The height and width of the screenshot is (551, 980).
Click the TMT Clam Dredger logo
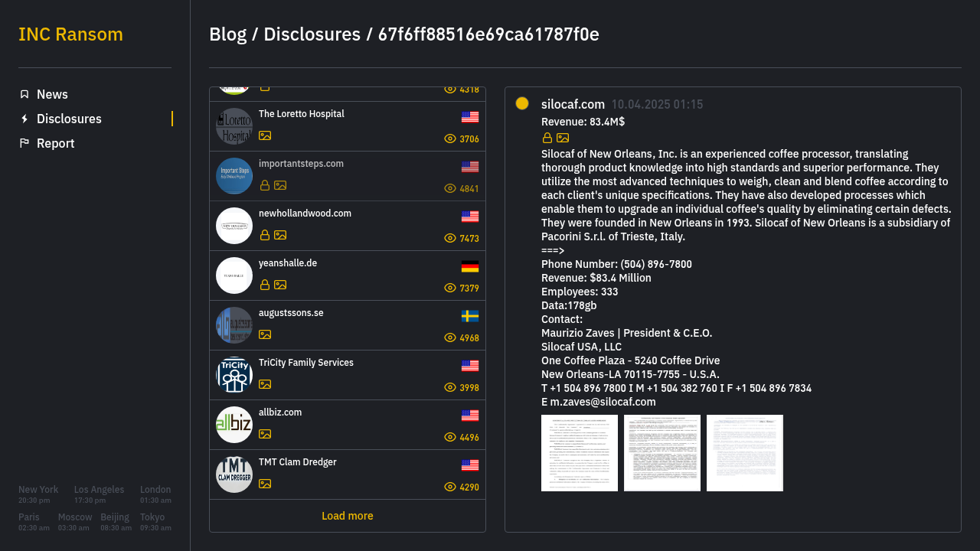pyautogui.click(x=234, y=474)
